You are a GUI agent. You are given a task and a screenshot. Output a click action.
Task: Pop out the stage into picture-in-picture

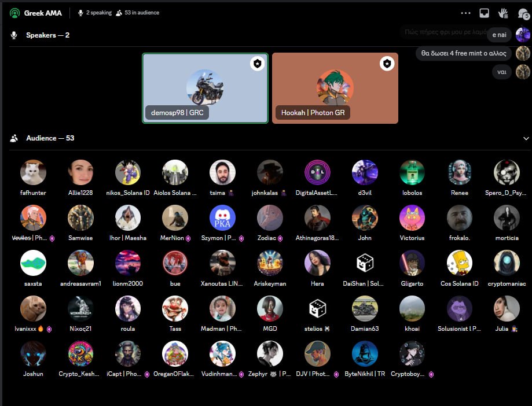(x=484, y=13)
